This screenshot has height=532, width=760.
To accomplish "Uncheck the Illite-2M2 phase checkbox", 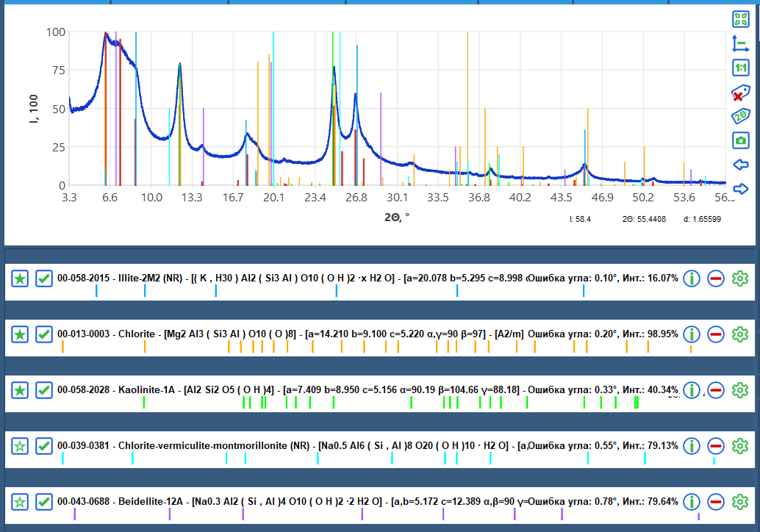I will [44, 278].
